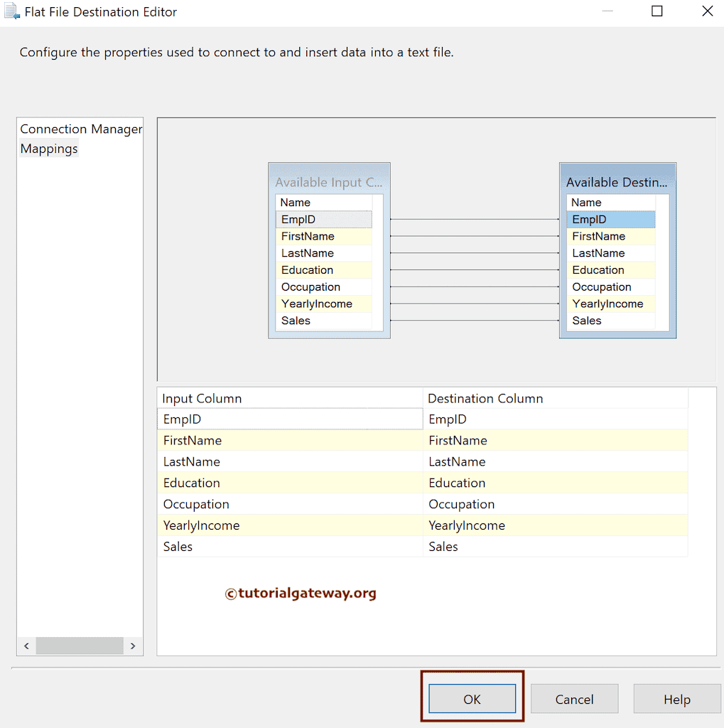Click the Destination Column grid header

[555, 399]
